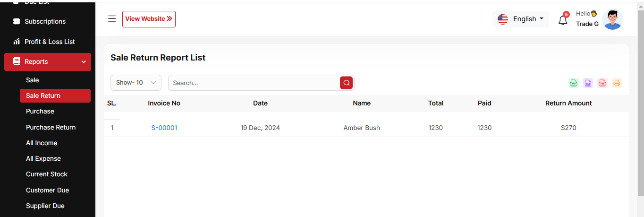The width and height of the screenshot is (644, 217).
Task: Open the Show-10 rows dropdown
Action: (x=136, y=83)
